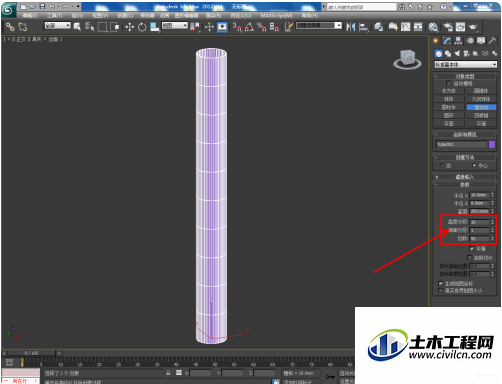The width and height of the screenshot is (502, 384).
Task: Click the ViewCube in the viewport
Action: (407, 59)
